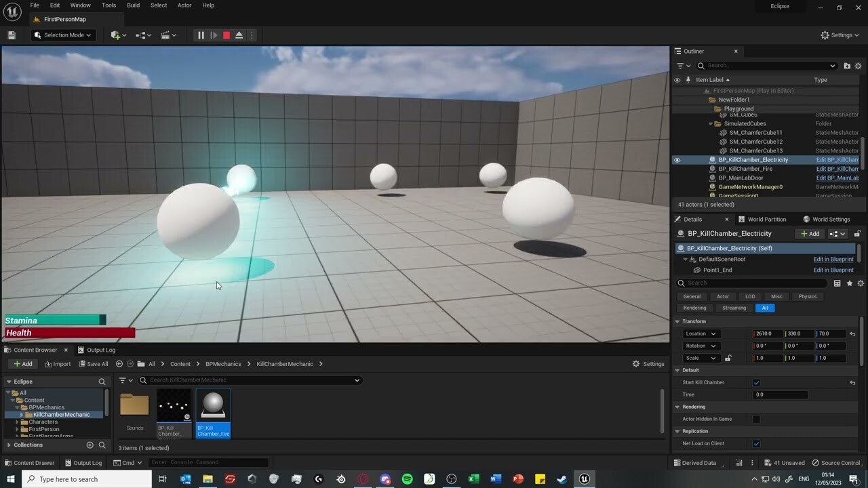Open the Edit BP_KillChamber link for BP_KillChamber_Fire
868x488 pixels.
click(x=837, y=169)
